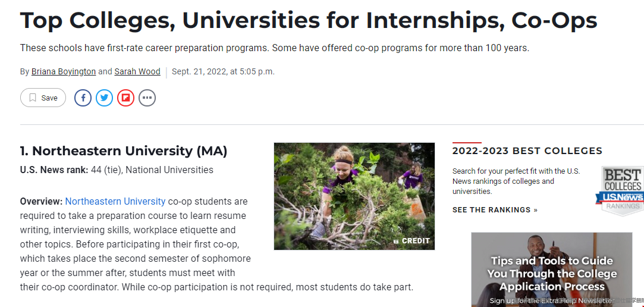Share the article on Facebook

pyautogui.click(x=83, y=98)
